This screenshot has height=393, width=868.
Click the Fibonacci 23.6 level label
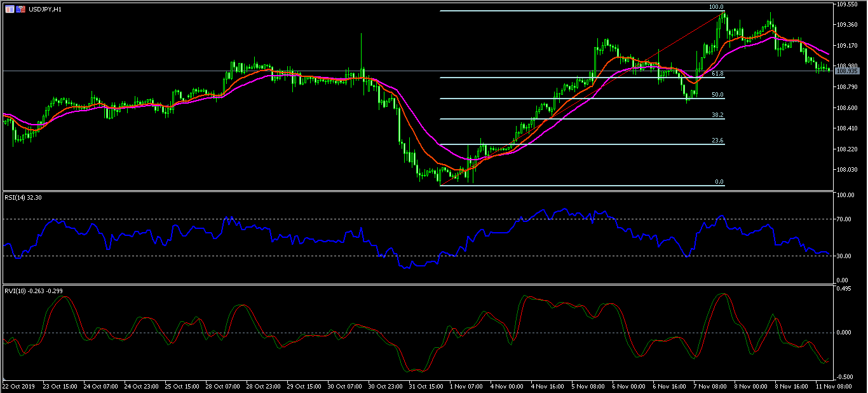point(717,141)
